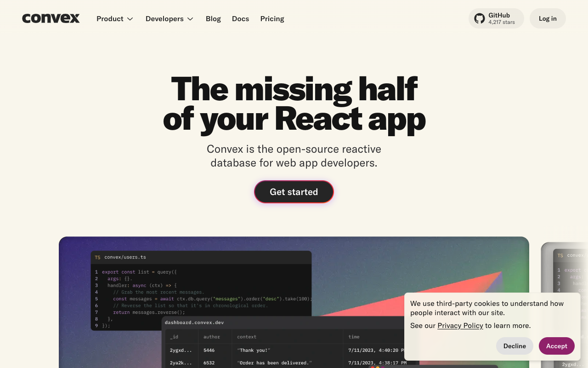Screen dimensions: 588x368
Task: Click author cell 5446
Action: pyautogui.click(x=209, y=350)
